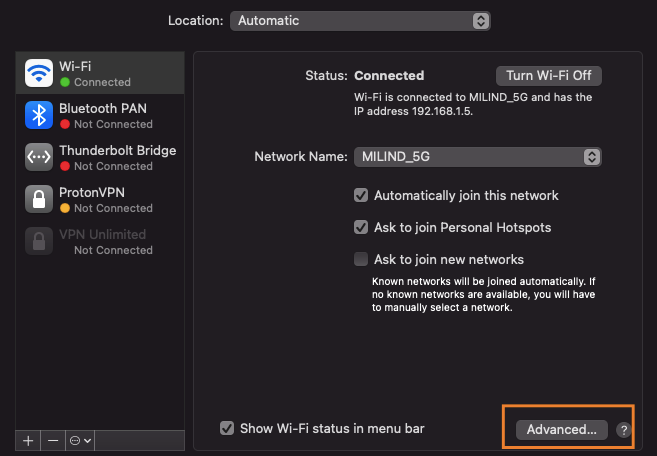Image resolution: width=657 pixels, height=456 pixels.
Task: Add a network service with plus button
Action: click(x=28, y=440)
